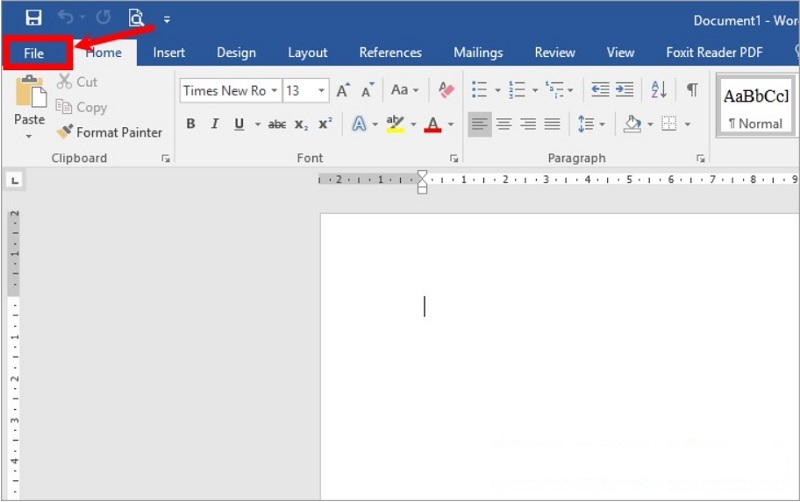Apply the red font color swatch
This screenshot has height=502, width=800.
pos(432,124)
